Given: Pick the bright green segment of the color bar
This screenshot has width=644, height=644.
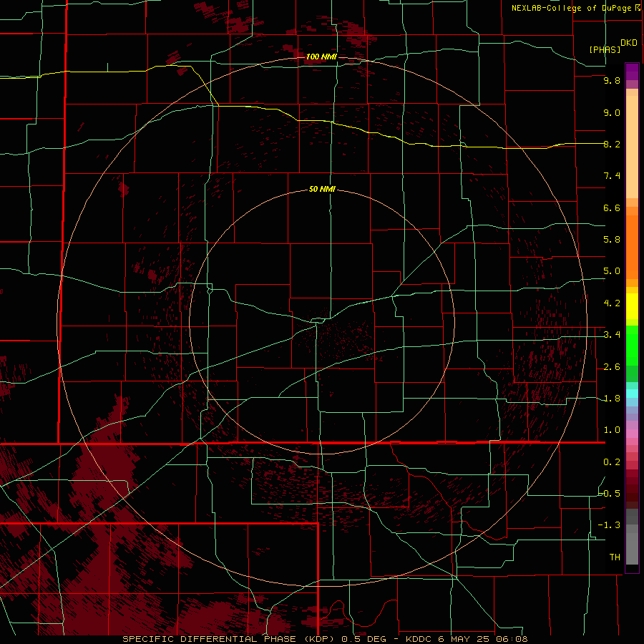Looking at the screenshot, I should point(632,347).
